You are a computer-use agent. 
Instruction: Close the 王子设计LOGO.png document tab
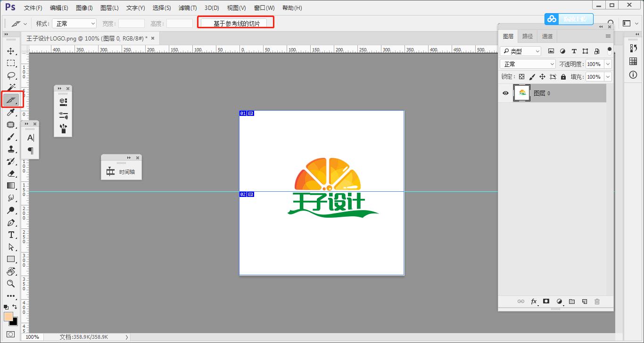click(x=152, y=38)
